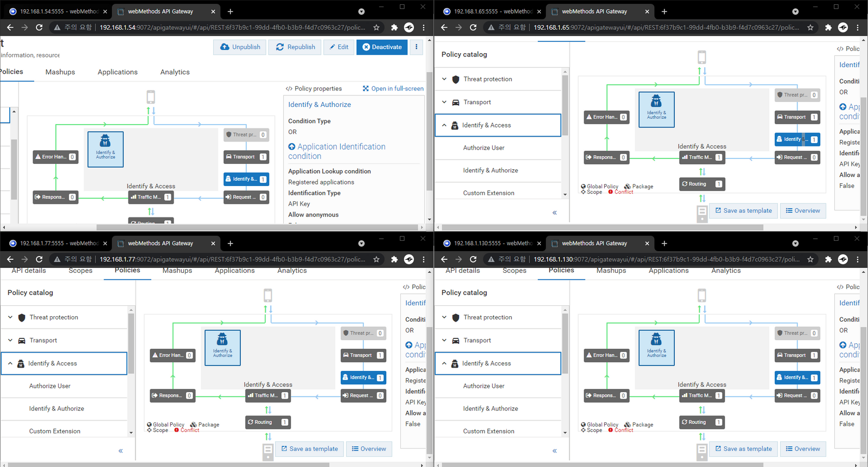Click Identify & Authorize tile in 192.168.1.130 diagram
This screenshot has width=868, height=467.
click(x=656, y=348)
